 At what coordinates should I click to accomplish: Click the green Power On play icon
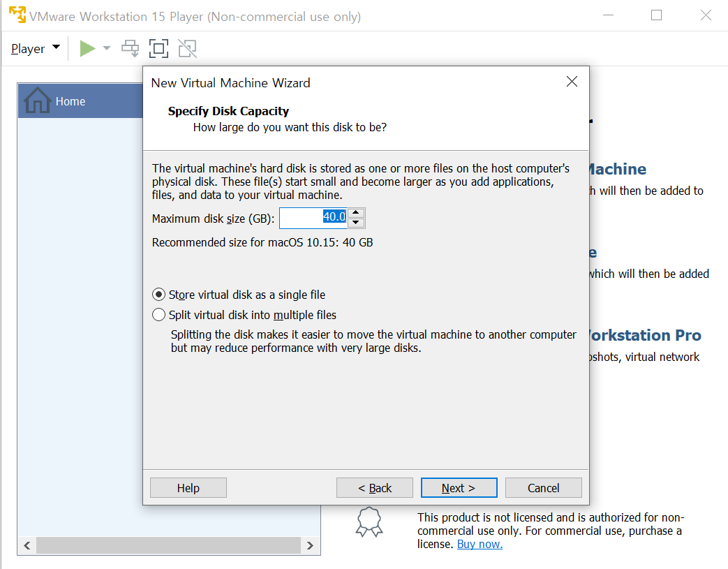point(87,49)
